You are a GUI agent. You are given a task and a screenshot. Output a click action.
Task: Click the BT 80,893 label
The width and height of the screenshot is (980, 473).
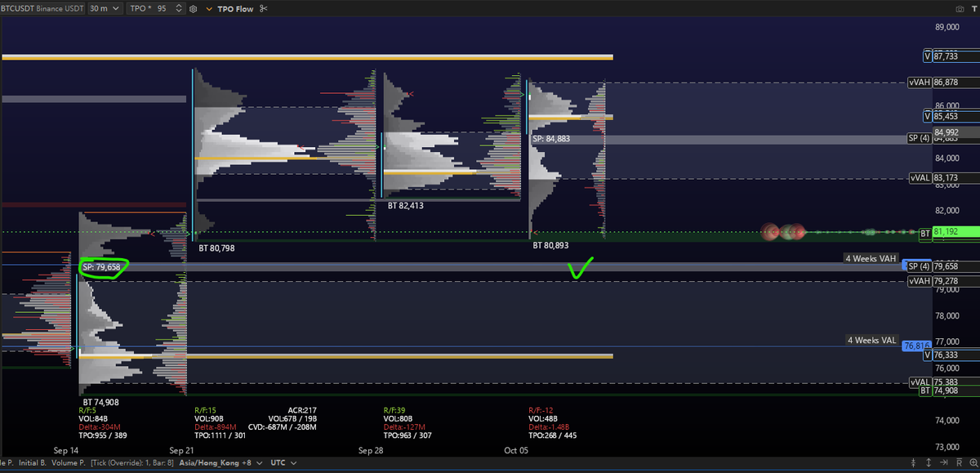[551, 245]
